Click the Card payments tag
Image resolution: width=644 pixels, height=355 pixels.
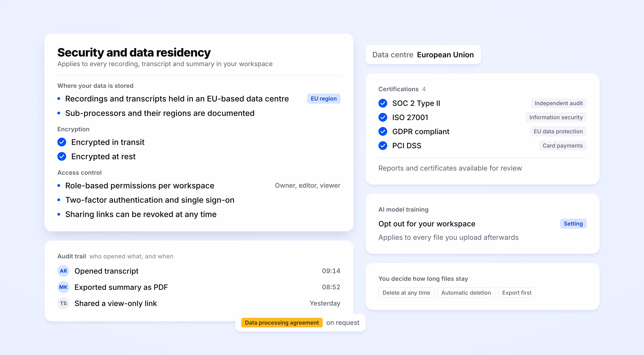pos(563,146)
